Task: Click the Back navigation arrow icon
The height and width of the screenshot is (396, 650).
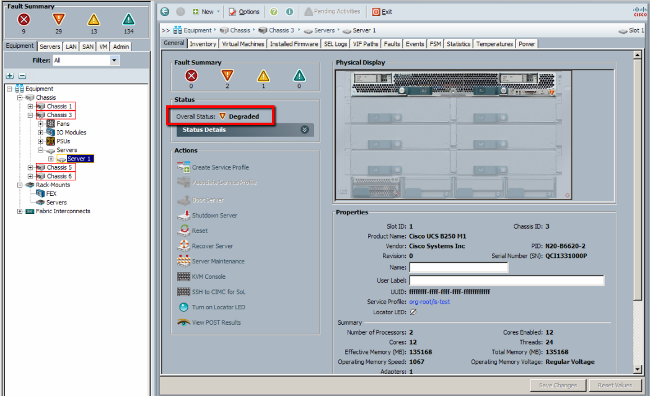Action: pos(165,12)
